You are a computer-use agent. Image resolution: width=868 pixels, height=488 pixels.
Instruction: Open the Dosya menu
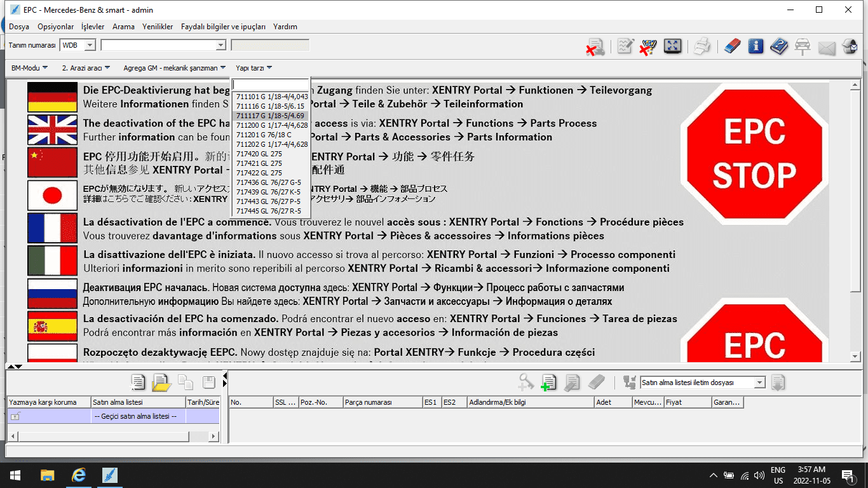pyautogui.click(x=19, y=27)
